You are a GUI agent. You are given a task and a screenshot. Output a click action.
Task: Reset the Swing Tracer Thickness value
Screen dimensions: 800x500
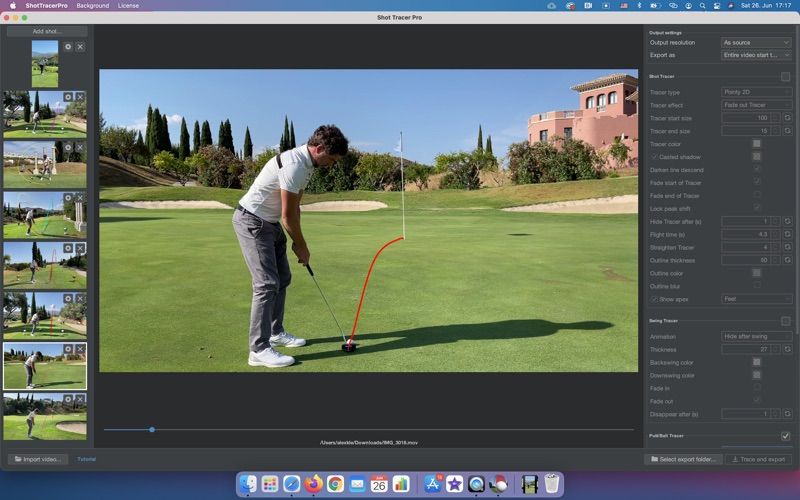click(787, 349)
